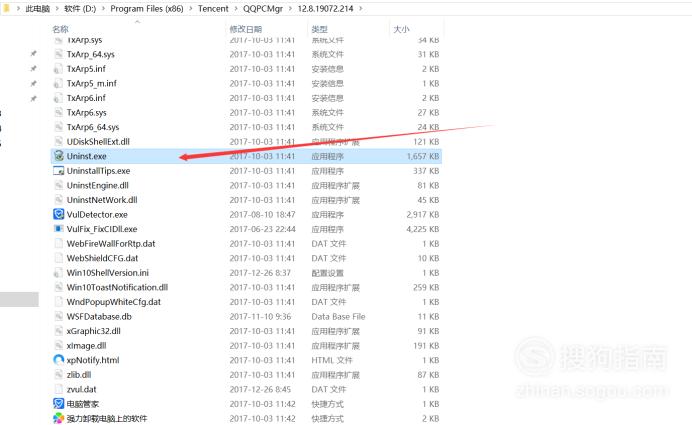The width and height of the screenshot is (692, 425).
Task: Click the Uninst.exe file icon
Action: [58, 156]
